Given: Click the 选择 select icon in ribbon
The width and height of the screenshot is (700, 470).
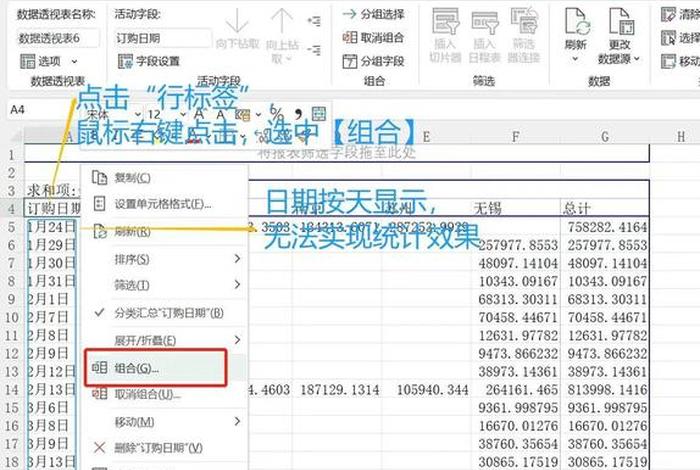Looking at the screenshot, I should point(668,37).
